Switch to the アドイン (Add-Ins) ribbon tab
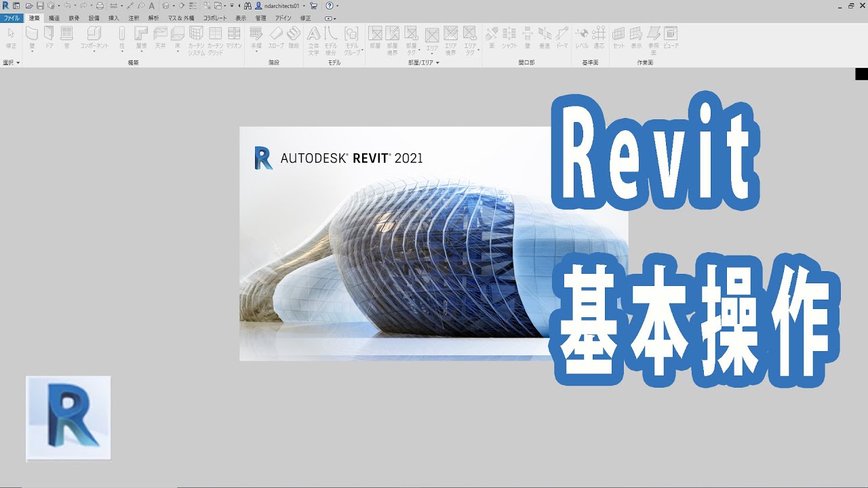 coord(283,18)
